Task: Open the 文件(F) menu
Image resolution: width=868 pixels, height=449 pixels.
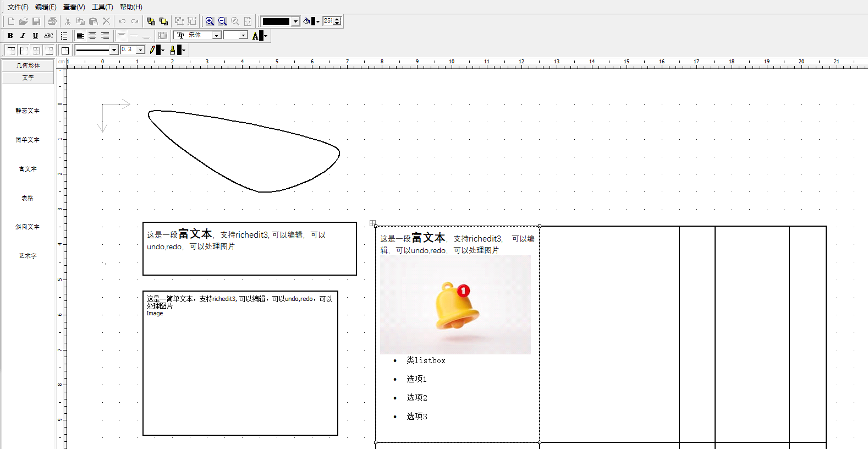Action: tap(18, 7)
